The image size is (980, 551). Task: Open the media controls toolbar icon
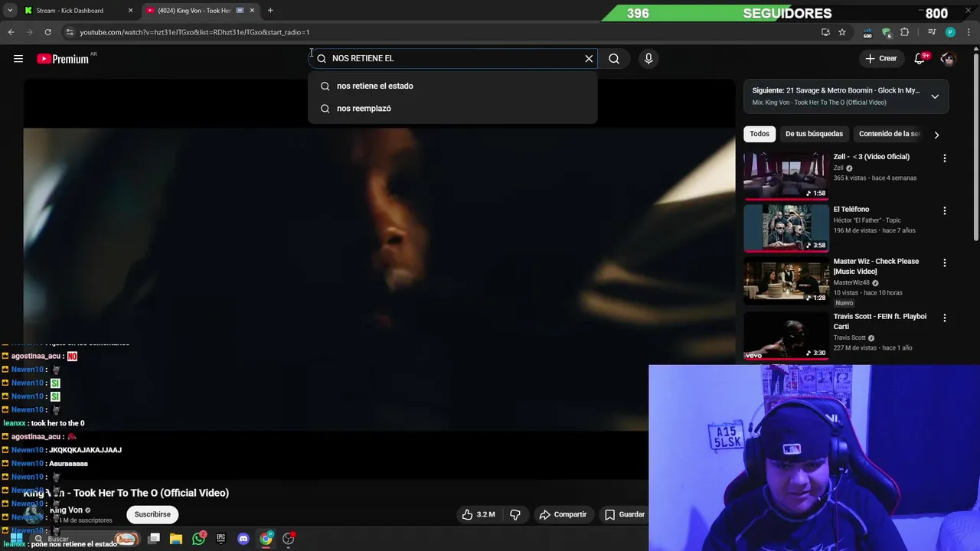932,32
